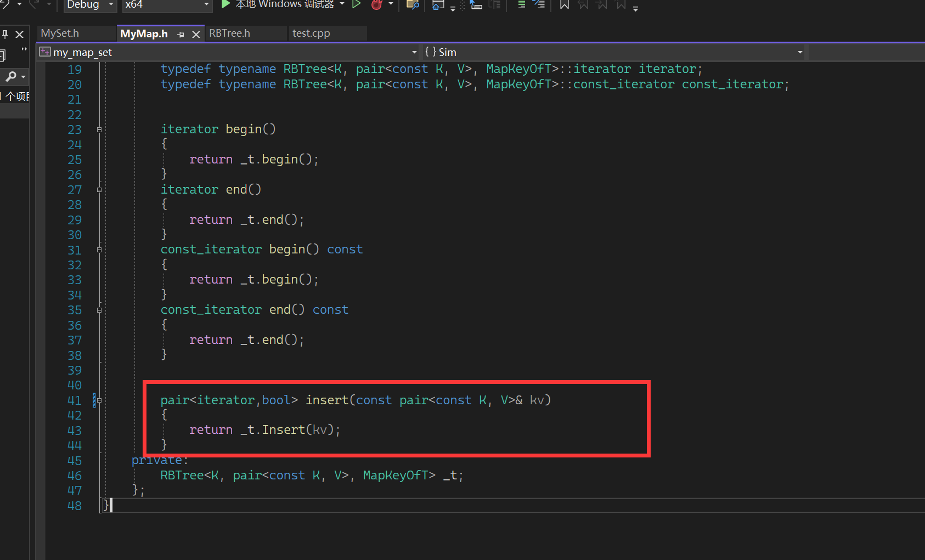Open the Hot Reload options dropdown arrow
This screenshot has width=925, height=560.
click(391, 4)
